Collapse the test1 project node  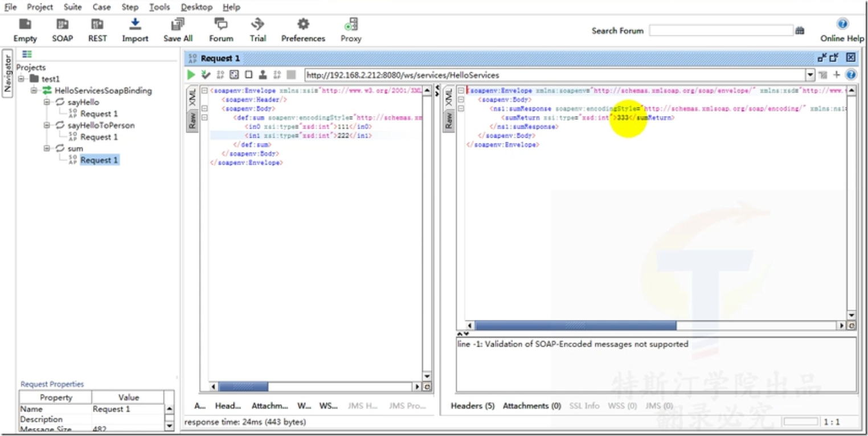(x=21, y=79)
